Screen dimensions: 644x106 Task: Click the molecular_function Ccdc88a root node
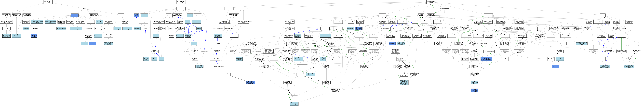click(48, 2)
